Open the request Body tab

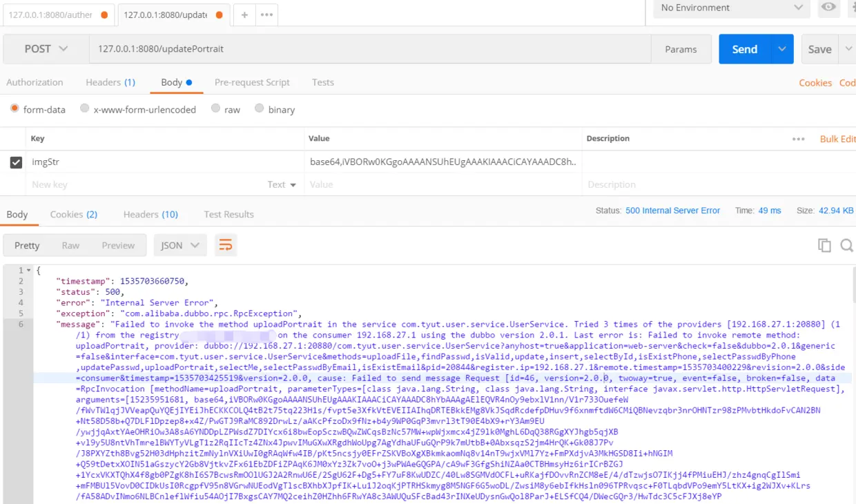click(x=176, y=82)
